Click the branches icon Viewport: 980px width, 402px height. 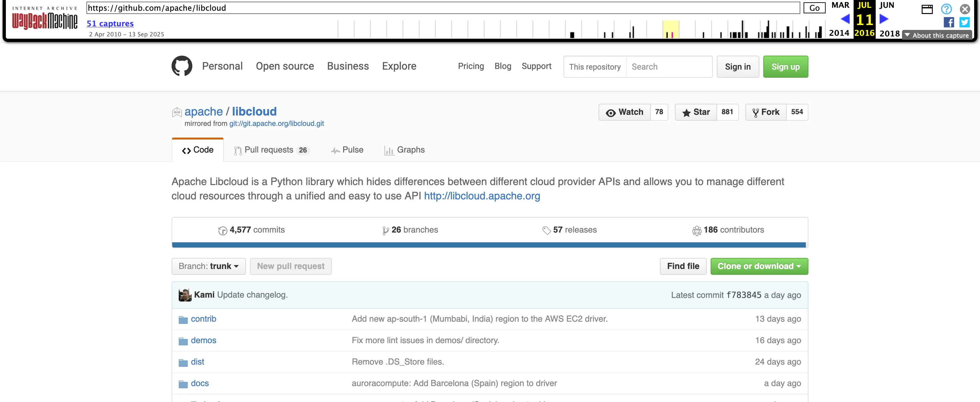coord(385,230)
